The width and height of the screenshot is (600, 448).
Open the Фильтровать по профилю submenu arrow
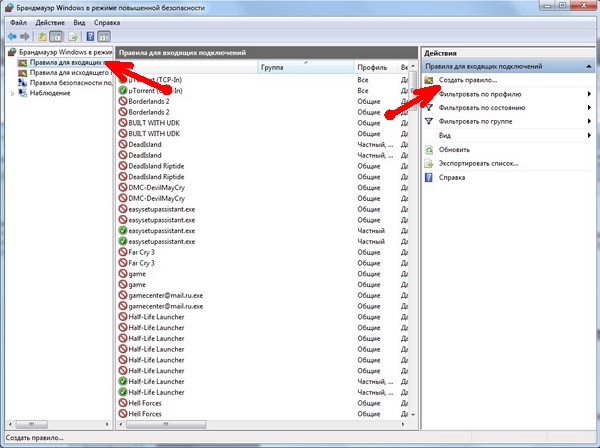click(x=589, y=94)
